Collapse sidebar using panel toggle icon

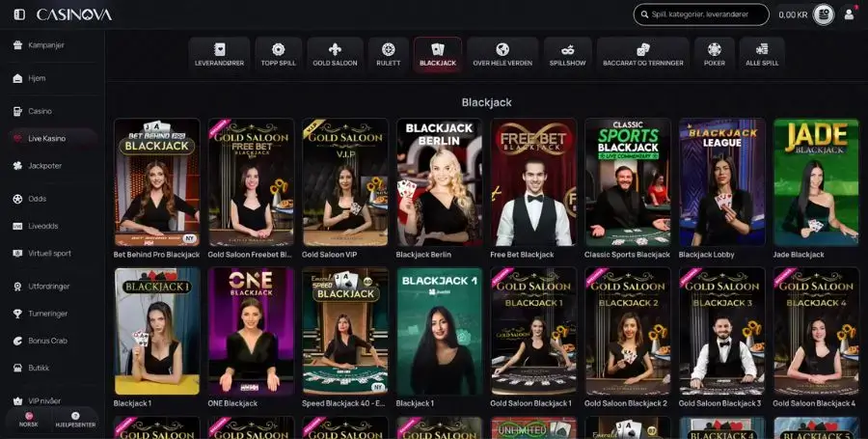tap(19, 14)
